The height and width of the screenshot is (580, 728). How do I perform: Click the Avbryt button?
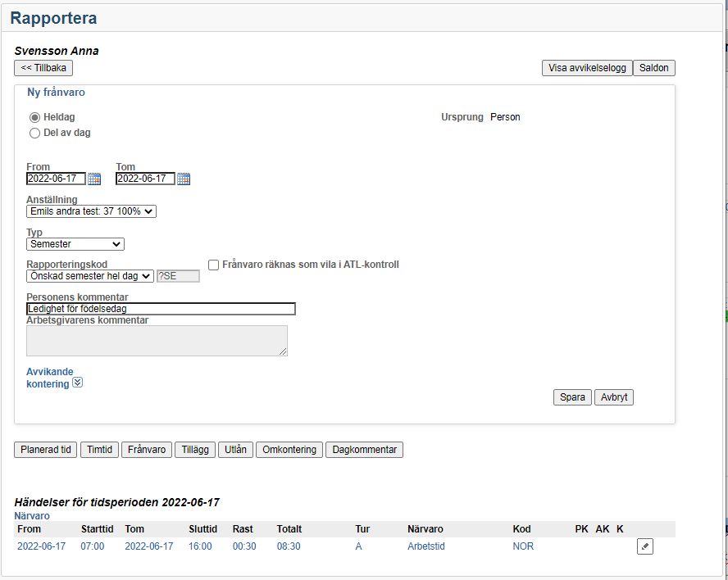pos(613,397)
